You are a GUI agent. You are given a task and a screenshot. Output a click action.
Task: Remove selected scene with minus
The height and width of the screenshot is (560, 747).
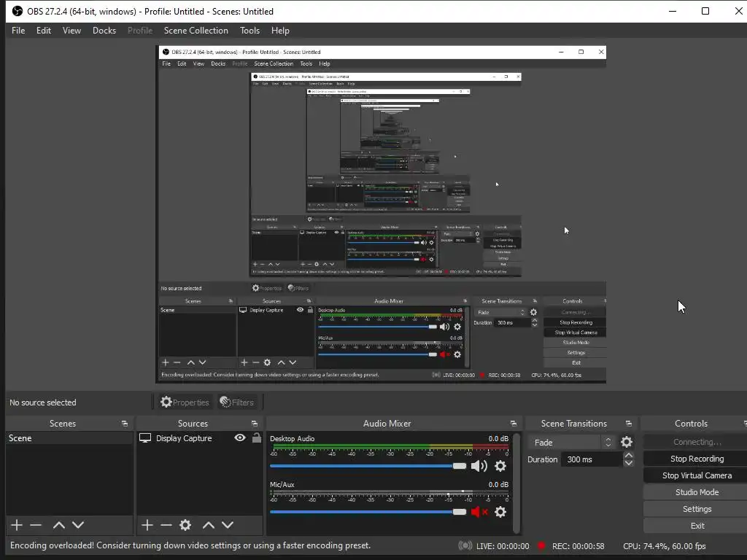(36, 525)
